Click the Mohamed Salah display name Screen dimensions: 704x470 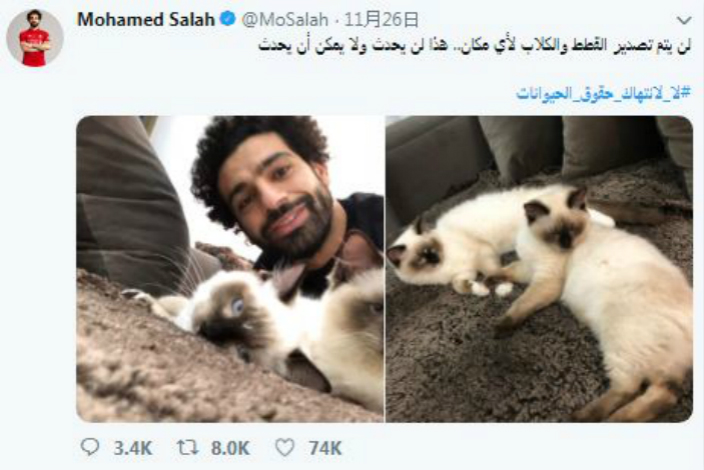[x=146, y=19]
